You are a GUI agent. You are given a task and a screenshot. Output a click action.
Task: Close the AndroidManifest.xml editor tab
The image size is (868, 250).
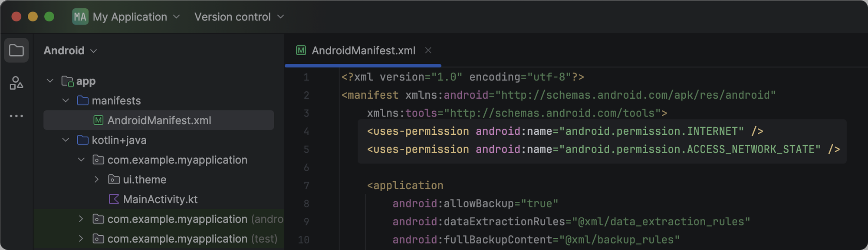point(428,50)
